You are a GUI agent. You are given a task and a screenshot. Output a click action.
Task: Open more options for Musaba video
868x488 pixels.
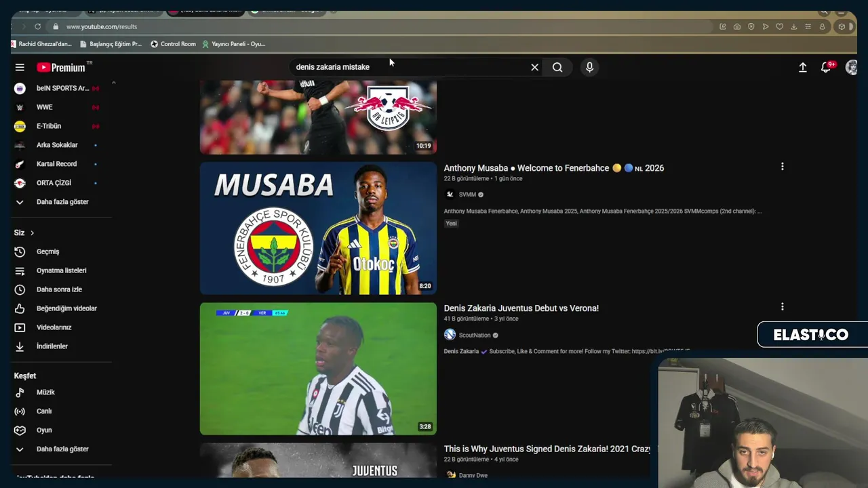[x=783, y=167]
